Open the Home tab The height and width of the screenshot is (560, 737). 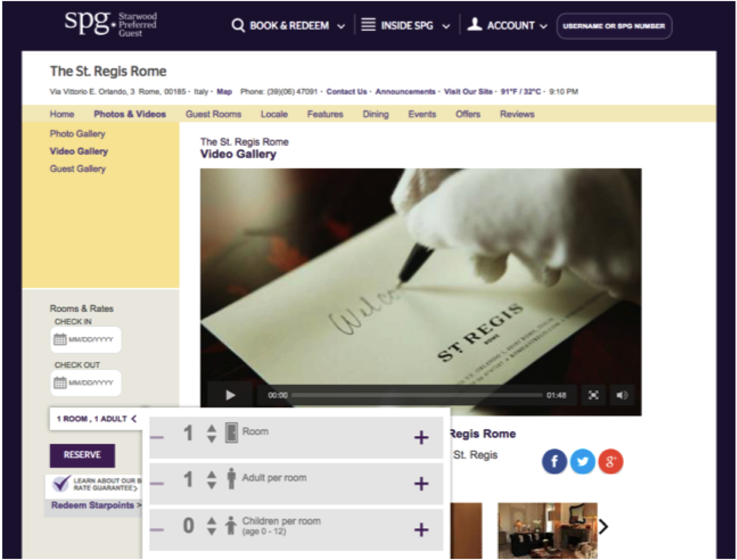pyautogui.click(x=62, y=114)
